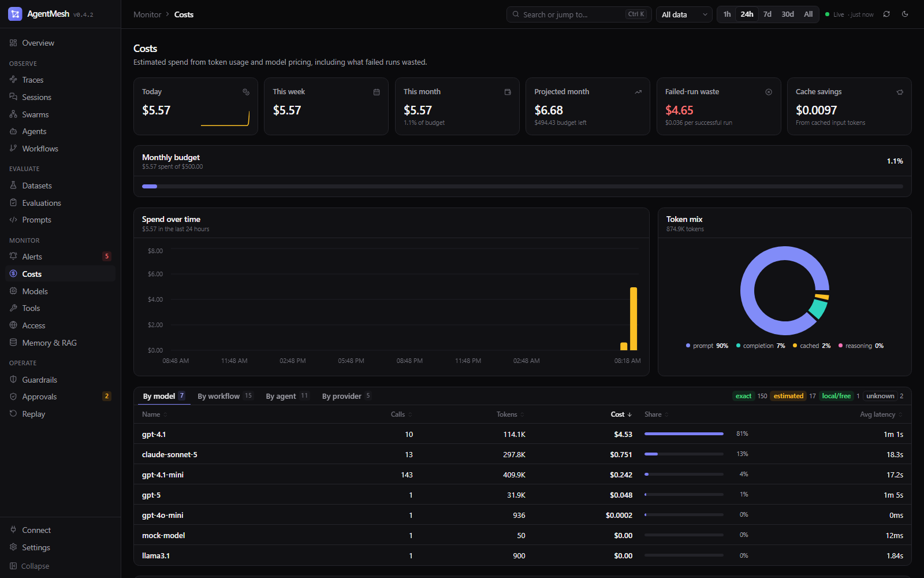
Task: Open the All data dropdown
Action: click(x=684, y=14)
